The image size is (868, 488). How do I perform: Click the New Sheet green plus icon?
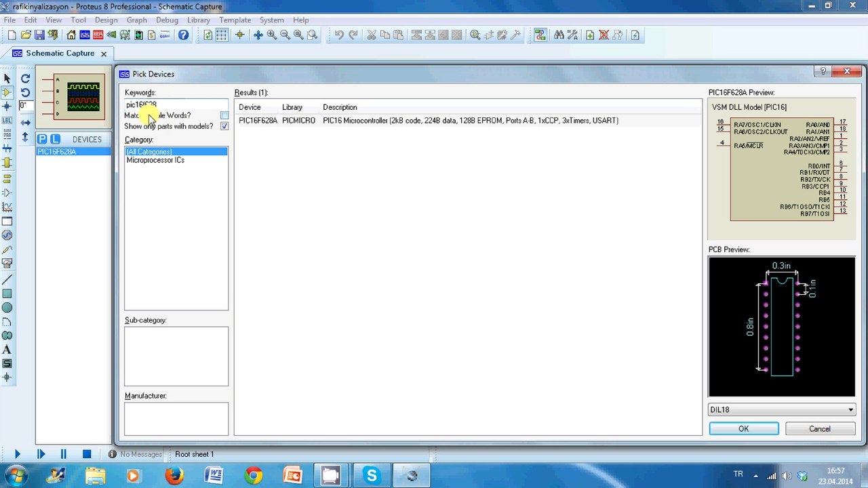pyautogui.click(x=590, y=35)
